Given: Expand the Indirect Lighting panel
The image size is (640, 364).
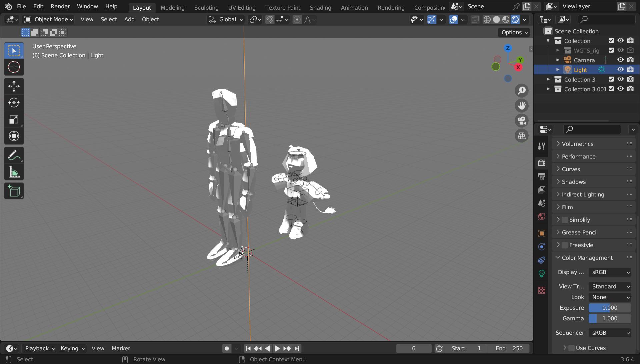Looking at the screenshot, I should click(593, 194).
